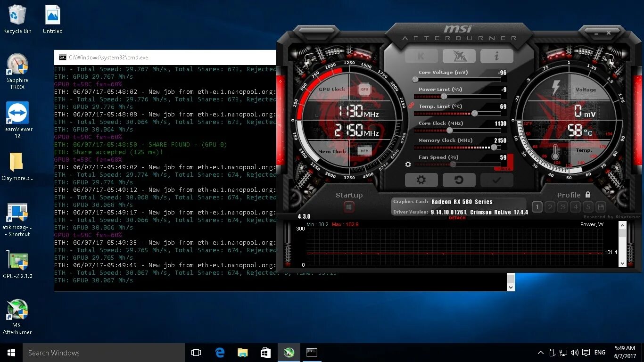Viewport: 644px width, 362px height.
Task: Click cmd scrollbar down arrow
Action: (511, 287)
